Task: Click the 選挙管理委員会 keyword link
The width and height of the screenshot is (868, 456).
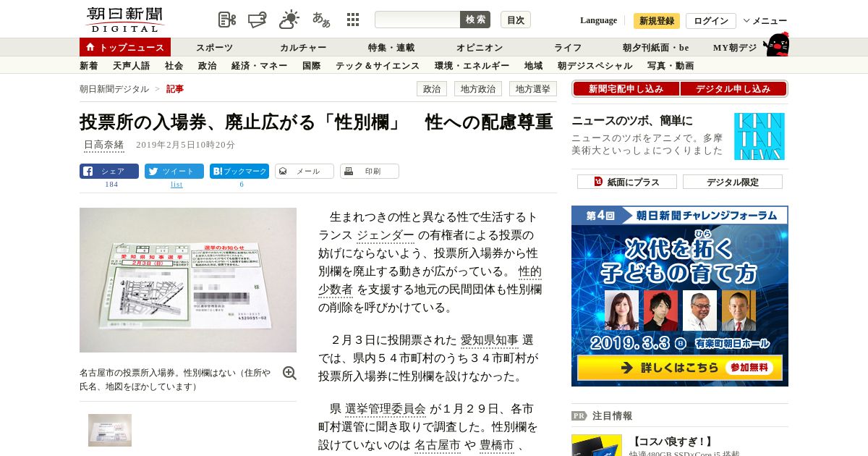Action: 386,409
